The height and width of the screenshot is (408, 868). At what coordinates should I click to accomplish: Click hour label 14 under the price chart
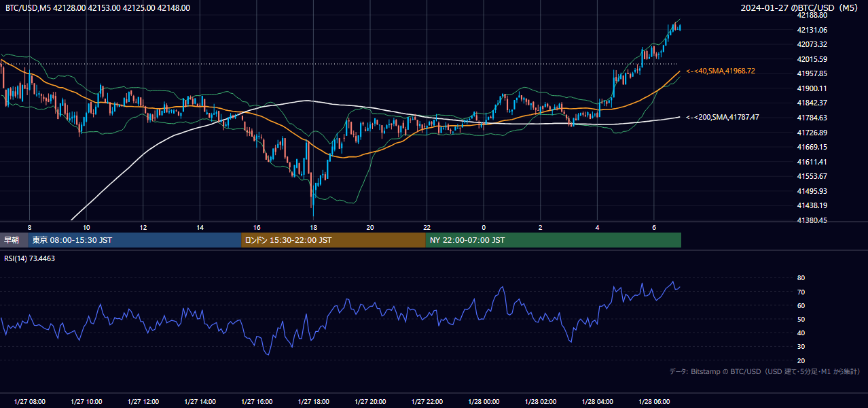pyautogui.click(x=200, y=227)
